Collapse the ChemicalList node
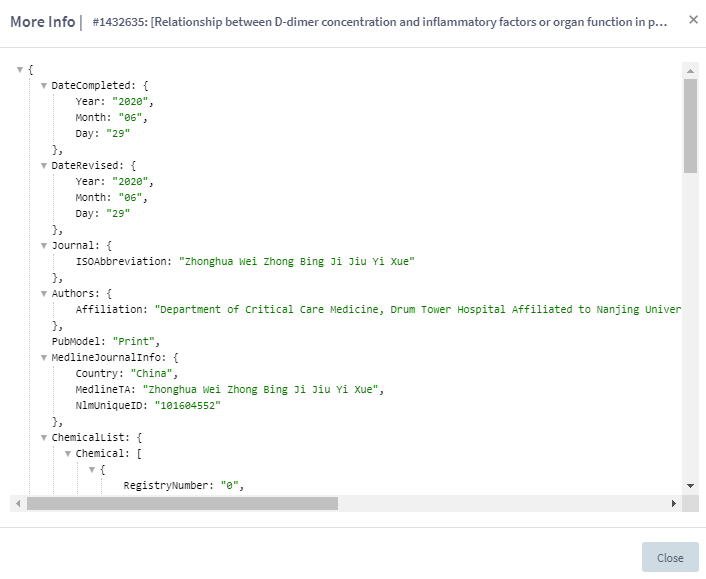This screenshot has width=706, height=579. point(44,438)
